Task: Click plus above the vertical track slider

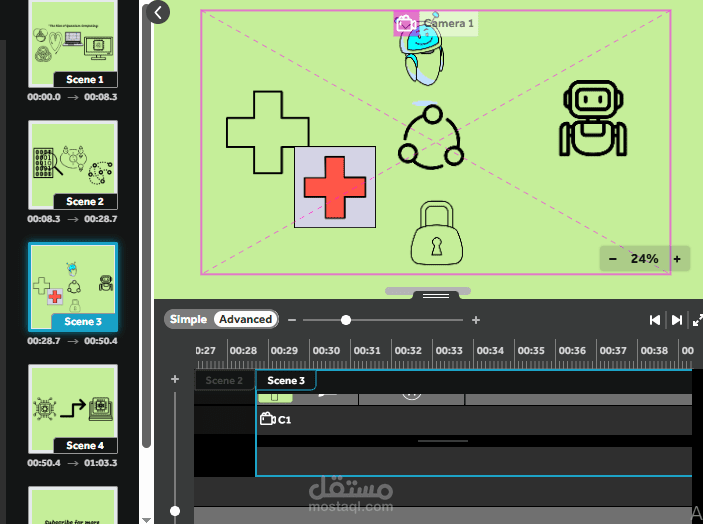Action: pos(175,379)
